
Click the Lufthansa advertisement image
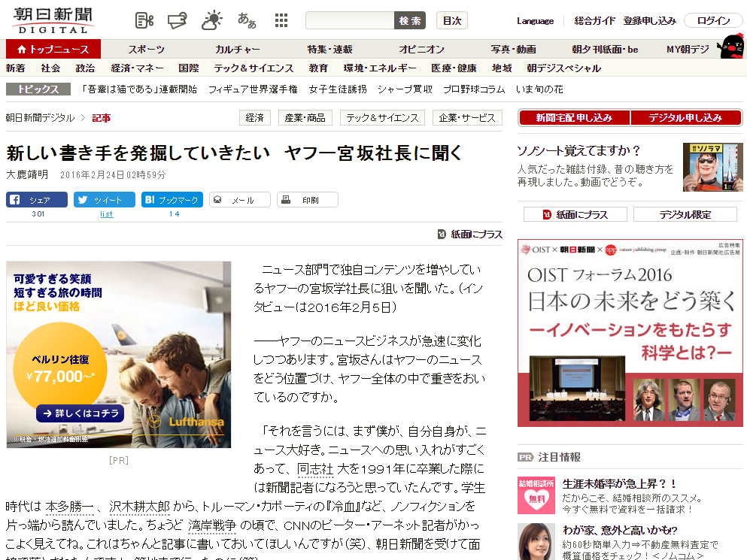tap(119, 355)
